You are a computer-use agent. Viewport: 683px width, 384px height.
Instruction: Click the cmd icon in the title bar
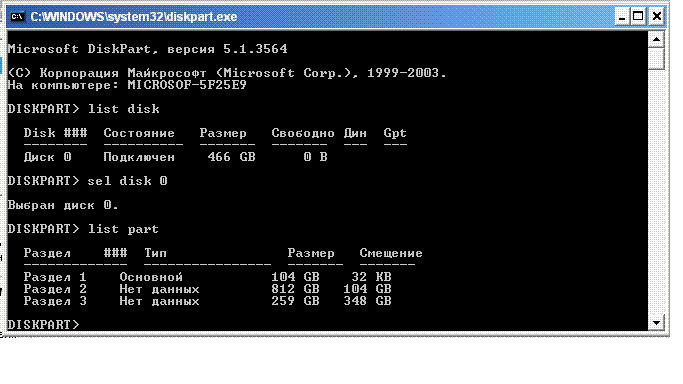pyautogui.click(x=17, y=17)
